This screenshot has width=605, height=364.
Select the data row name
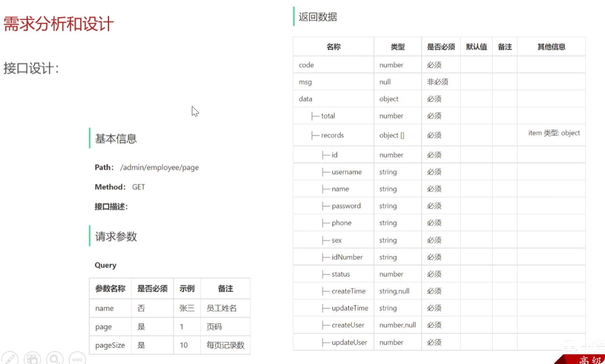coord(305,99)
